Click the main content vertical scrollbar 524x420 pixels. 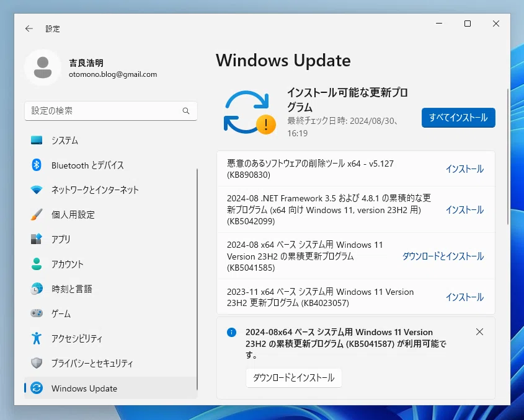click(x=508, y=157)
